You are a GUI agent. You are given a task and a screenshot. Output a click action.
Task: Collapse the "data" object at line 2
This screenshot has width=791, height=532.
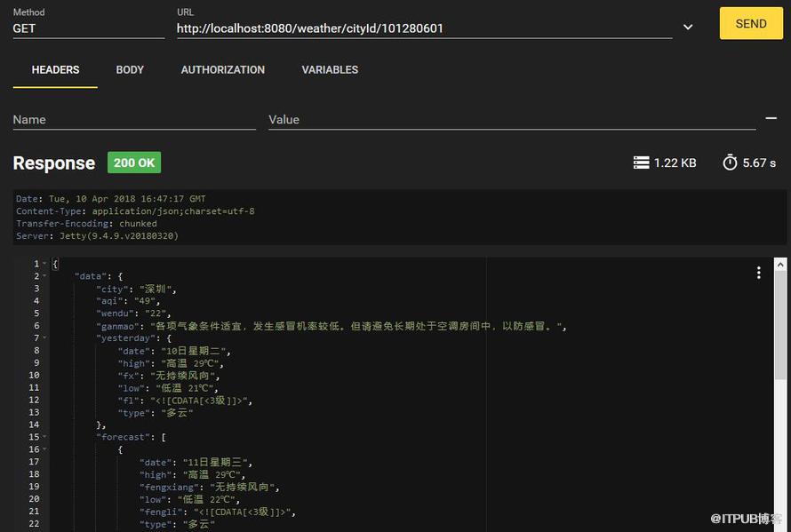[x=44, y=276]
